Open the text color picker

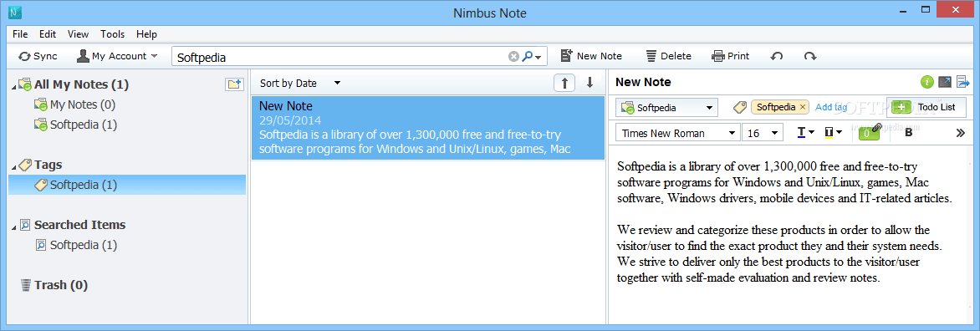coord(805,132)
